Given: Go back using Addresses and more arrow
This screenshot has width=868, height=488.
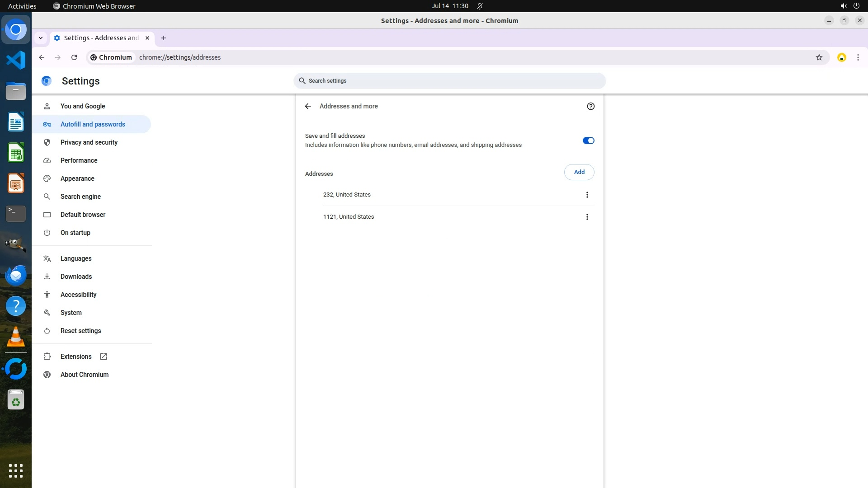Looking at the screenshot, I should point(308,106).
